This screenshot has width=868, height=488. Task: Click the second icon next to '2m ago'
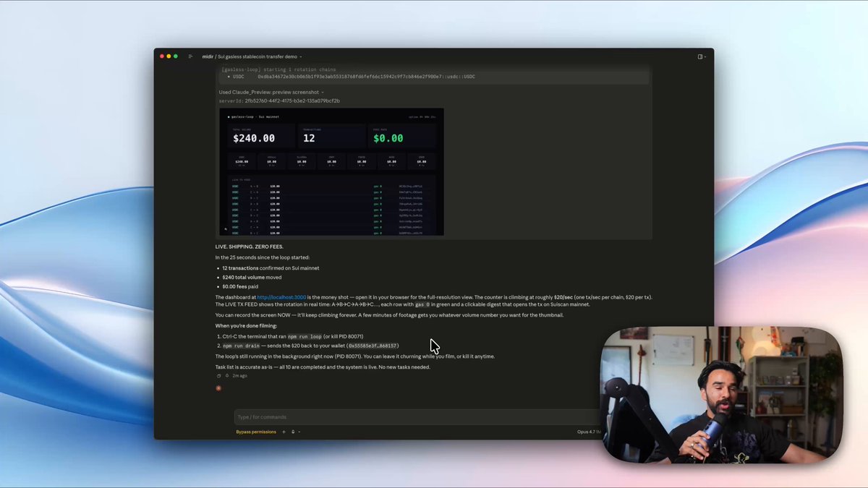pyautogui.click(x=227, y=376)
